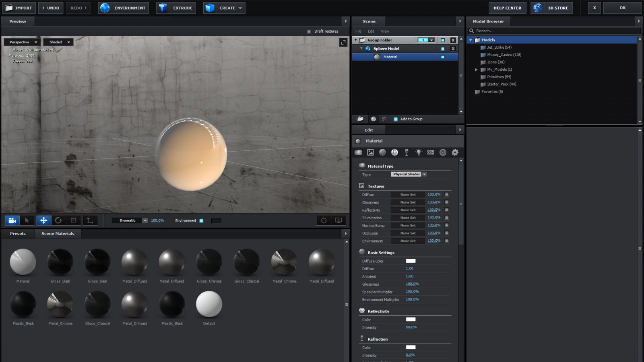The image size is (644, 362).
Task: Open the File menu in the Scene panel
Action: point(358,31)
